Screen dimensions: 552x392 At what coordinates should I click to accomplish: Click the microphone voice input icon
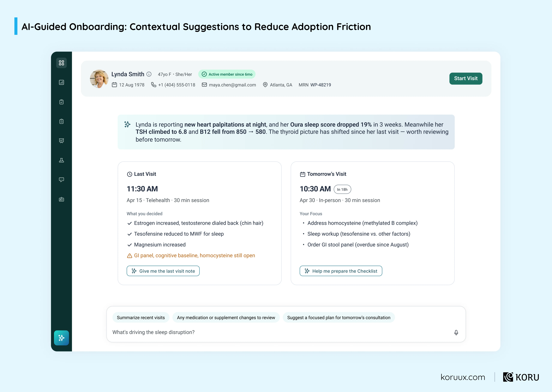click(456, 333)
